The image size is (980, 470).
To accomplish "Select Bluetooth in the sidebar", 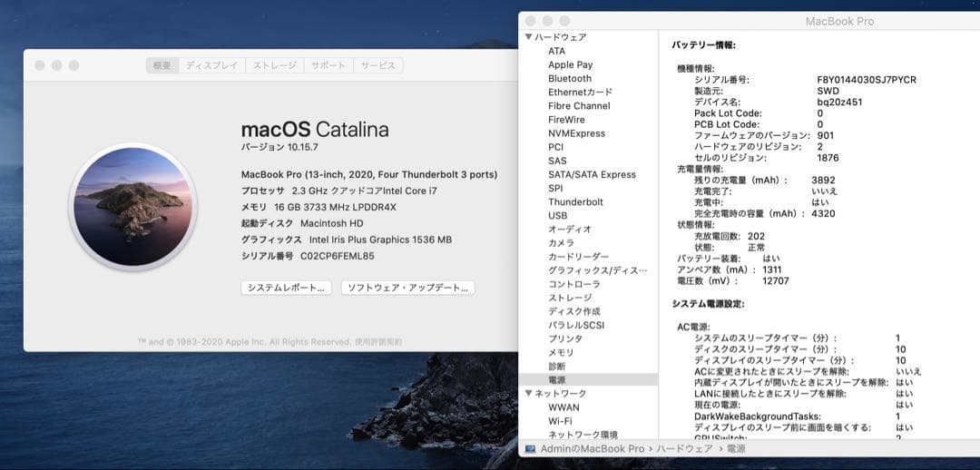I will pyautogui.click(x=570, y=78).
